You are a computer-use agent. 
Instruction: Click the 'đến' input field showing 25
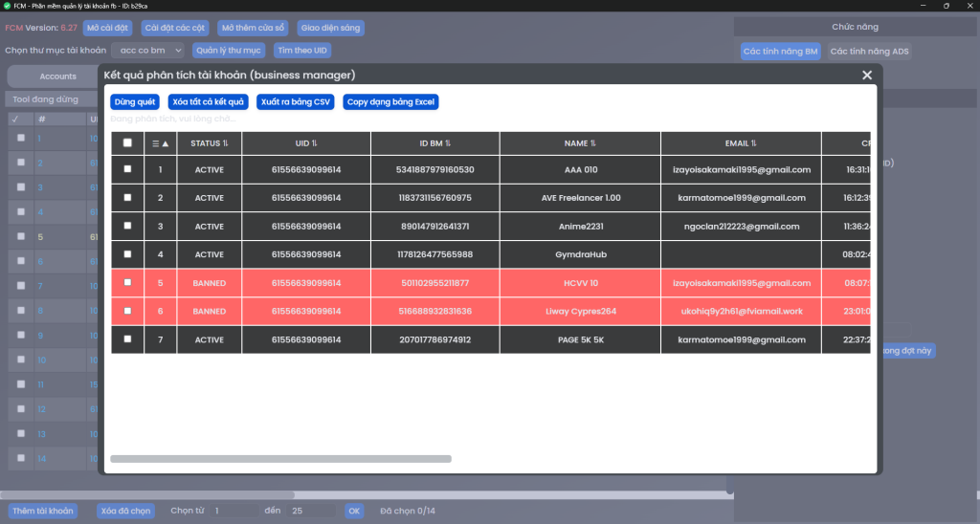[x=311, y=511]
